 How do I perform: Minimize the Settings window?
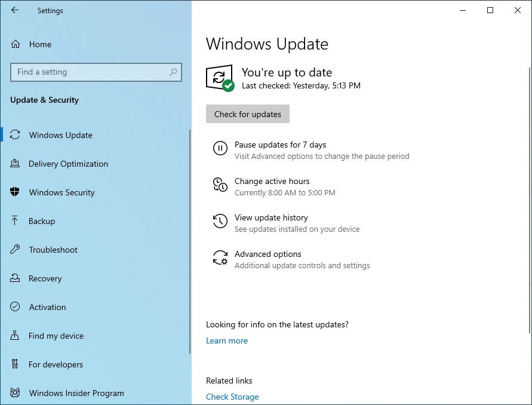(x=463, y=10)
